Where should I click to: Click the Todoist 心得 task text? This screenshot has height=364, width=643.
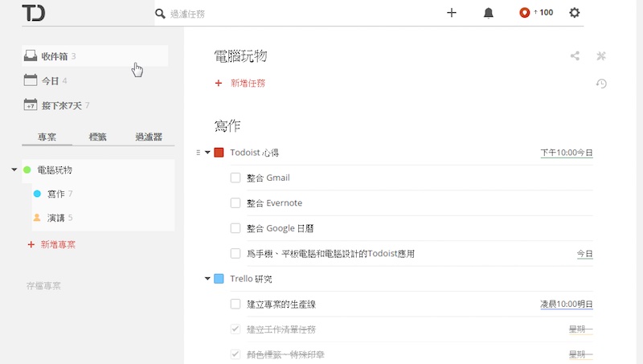254,153
